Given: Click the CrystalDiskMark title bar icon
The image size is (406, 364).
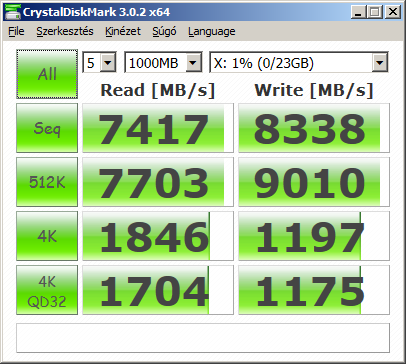Looking at the screenshot, I should pos(13,12).
